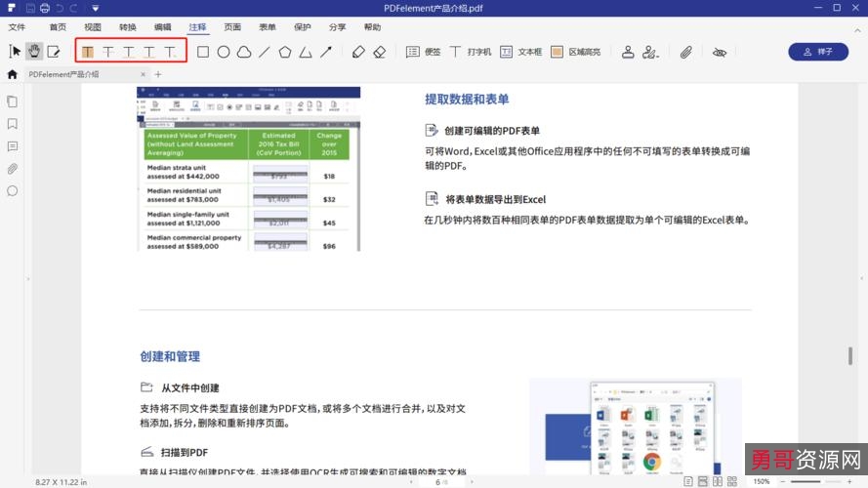Switch to the 注释 tab
This screenshot has height=488, width=868.
pos(197,27)
